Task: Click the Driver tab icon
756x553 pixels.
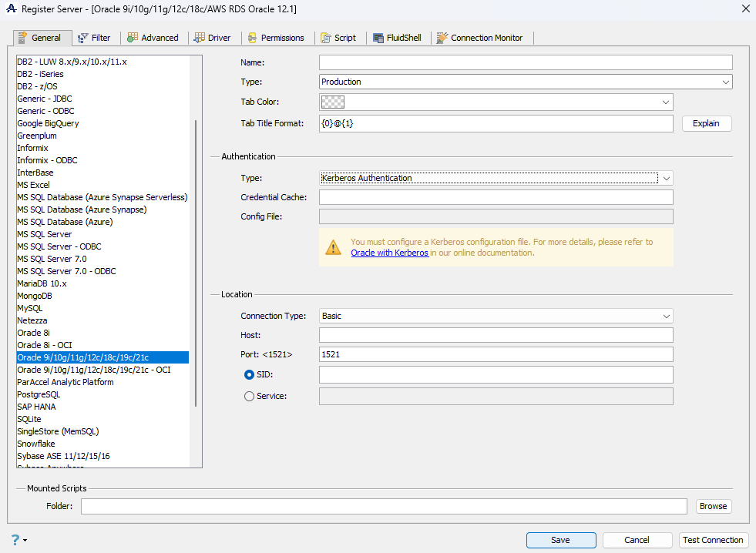Action: click(x=200, y=38)
